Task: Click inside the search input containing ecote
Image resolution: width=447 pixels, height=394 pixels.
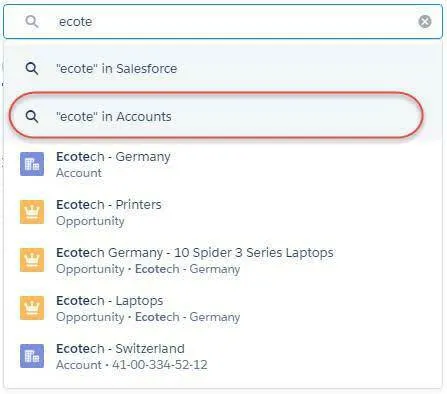Action: [x=223, y=22]
